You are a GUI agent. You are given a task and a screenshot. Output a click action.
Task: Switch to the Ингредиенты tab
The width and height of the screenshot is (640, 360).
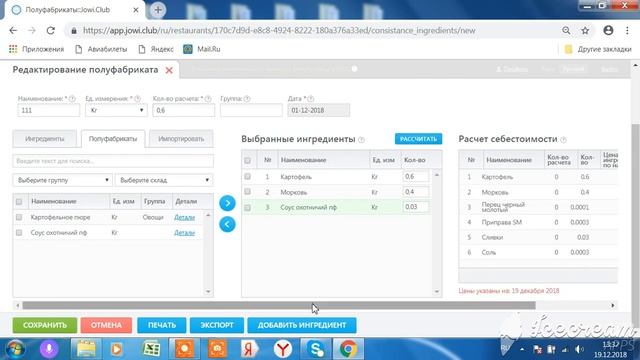44,139
